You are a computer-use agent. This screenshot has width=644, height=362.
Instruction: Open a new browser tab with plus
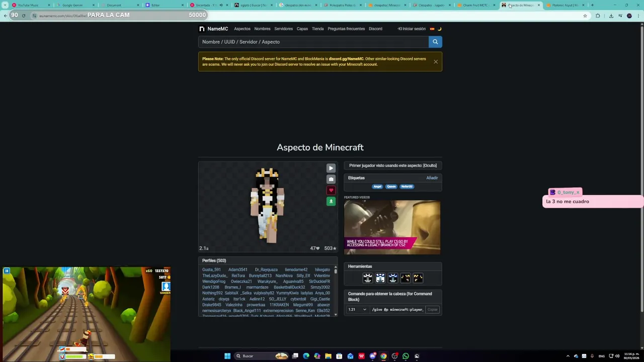pyautogui.click(x=592, y=5)
